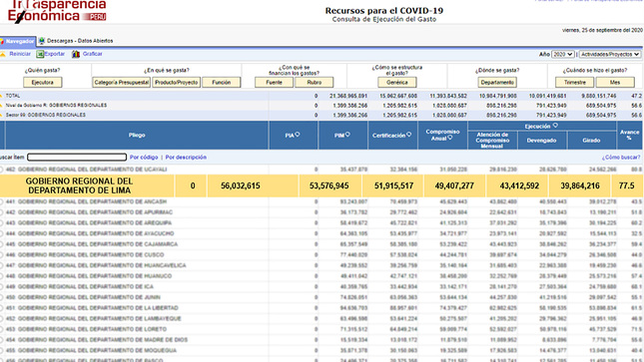Click the Departamento button
This screenshot has height=362, width=644.
(497, 83)
